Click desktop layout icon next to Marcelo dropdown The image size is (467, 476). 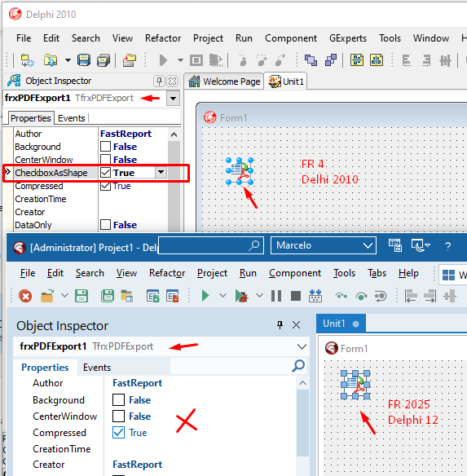pos(395,245)
